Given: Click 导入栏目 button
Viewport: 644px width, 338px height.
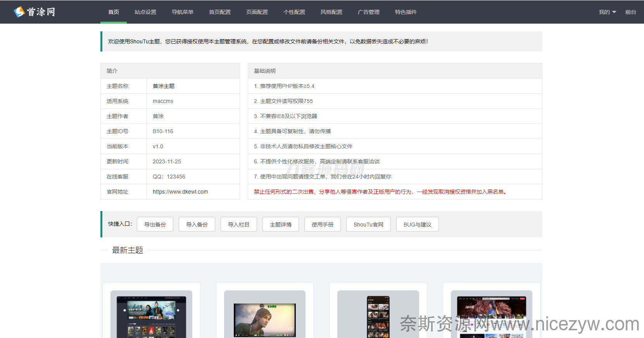Looking at the screenshot, I should (x=239, y=224).
